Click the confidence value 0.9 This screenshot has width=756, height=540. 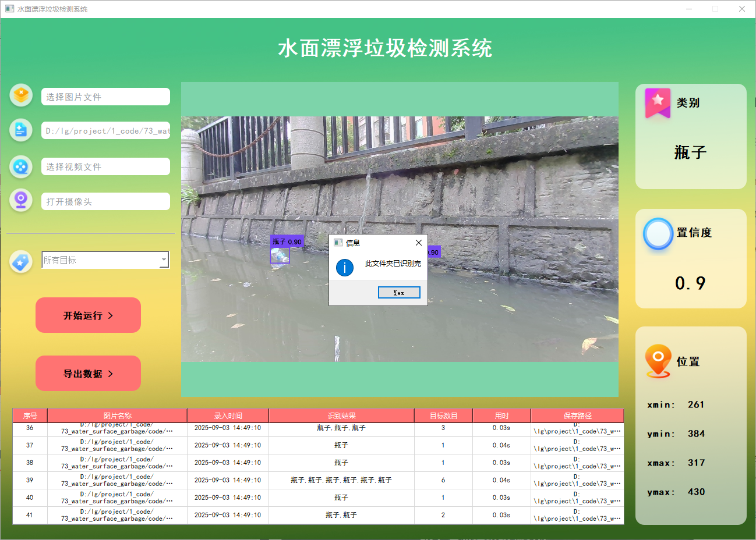690,283
